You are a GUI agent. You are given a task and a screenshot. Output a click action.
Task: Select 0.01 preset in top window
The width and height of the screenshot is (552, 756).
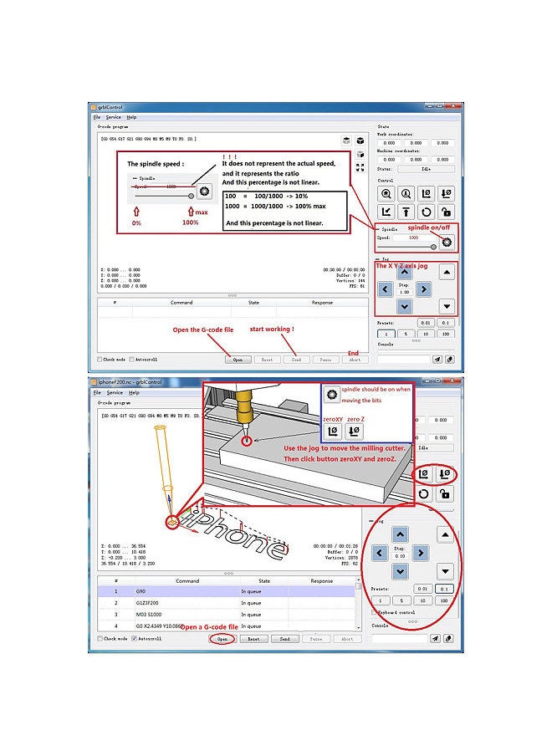pos(425,323)
